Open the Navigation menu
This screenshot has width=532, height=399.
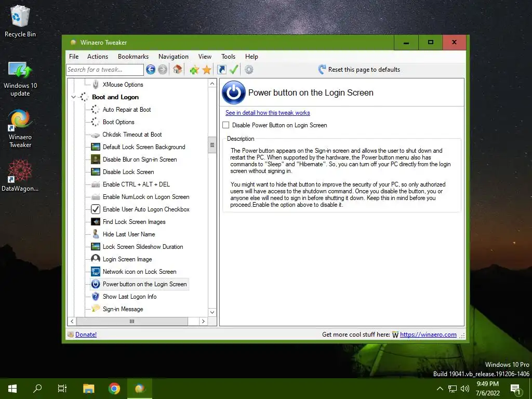pos(174,56)
